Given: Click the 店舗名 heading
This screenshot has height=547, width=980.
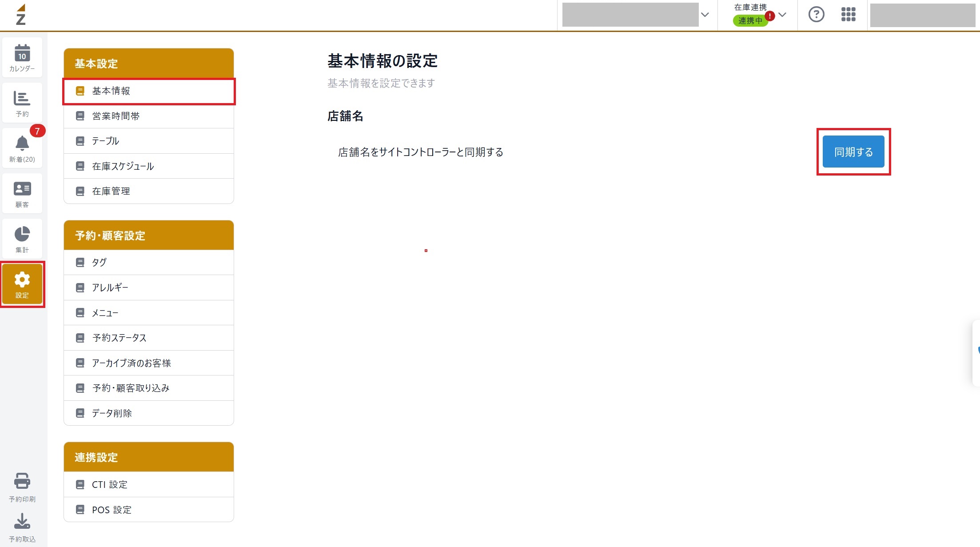Looking at the screenshot, I should click(345, 116).
